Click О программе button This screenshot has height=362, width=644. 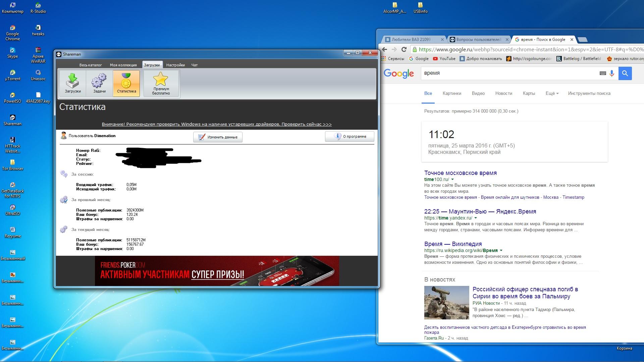(350, 136)
